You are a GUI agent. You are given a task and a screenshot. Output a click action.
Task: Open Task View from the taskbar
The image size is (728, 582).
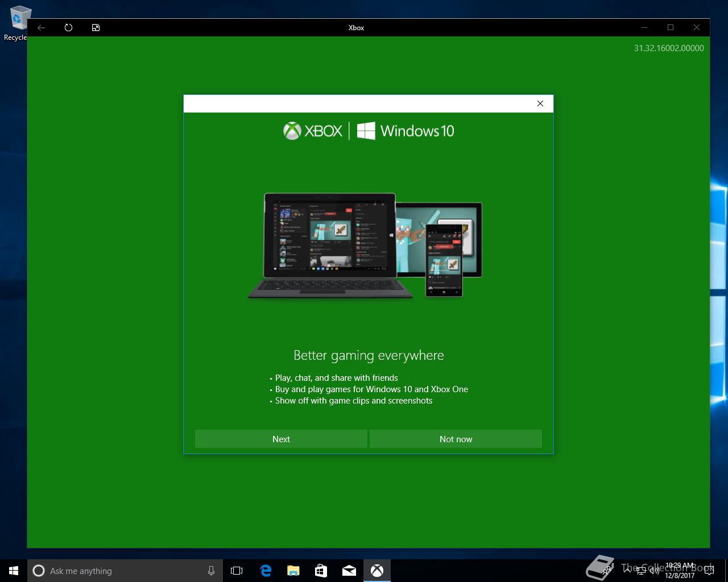(x=237, y=571)
